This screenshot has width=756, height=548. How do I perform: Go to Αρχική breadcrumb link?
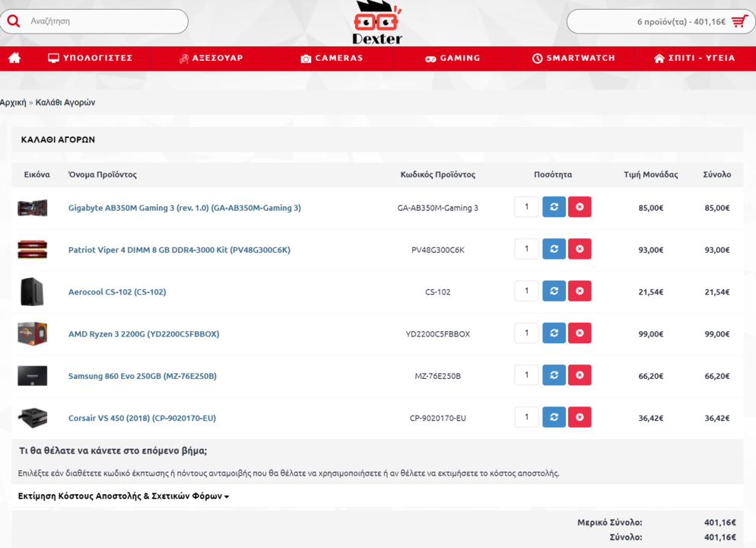[13, 102]
